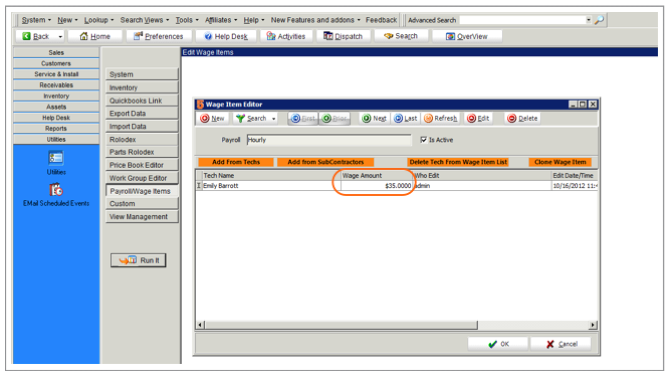The image size is (671, 376).
Task: Open the Affiliates menu
Action: coord(221,20)
